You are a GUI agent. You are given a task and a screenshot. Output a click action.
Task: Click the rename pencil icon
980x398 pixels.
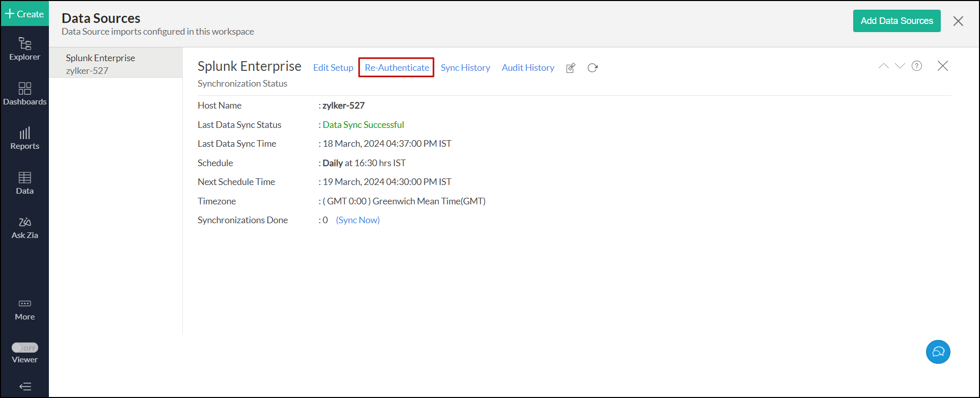point(571,68)
